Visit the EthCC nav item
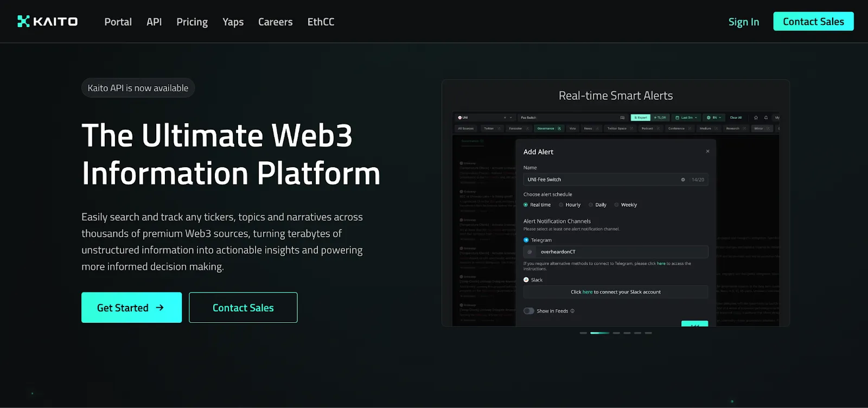Viewport: 868px width, 408px height. pos(321,22)
